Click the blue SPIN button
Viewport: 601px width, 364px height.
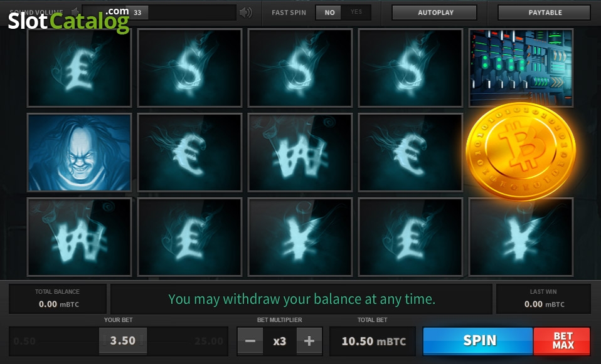[478, 341]
